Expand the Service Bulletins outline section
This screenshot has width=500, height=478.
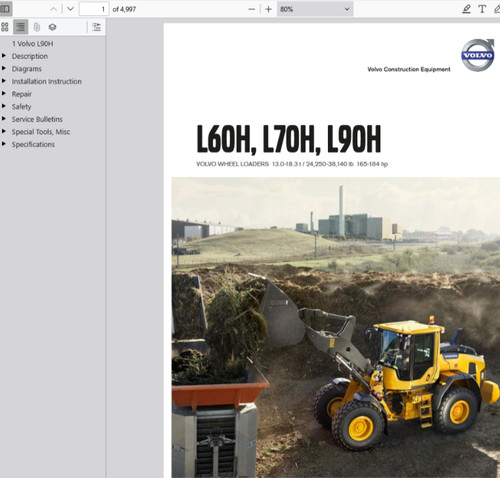4,119
